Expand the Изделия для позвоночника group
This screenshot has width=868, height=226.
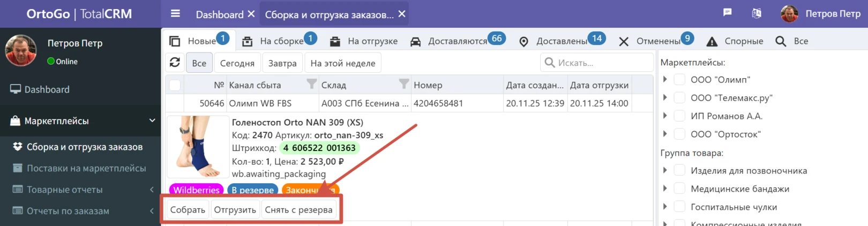(665, 170)
